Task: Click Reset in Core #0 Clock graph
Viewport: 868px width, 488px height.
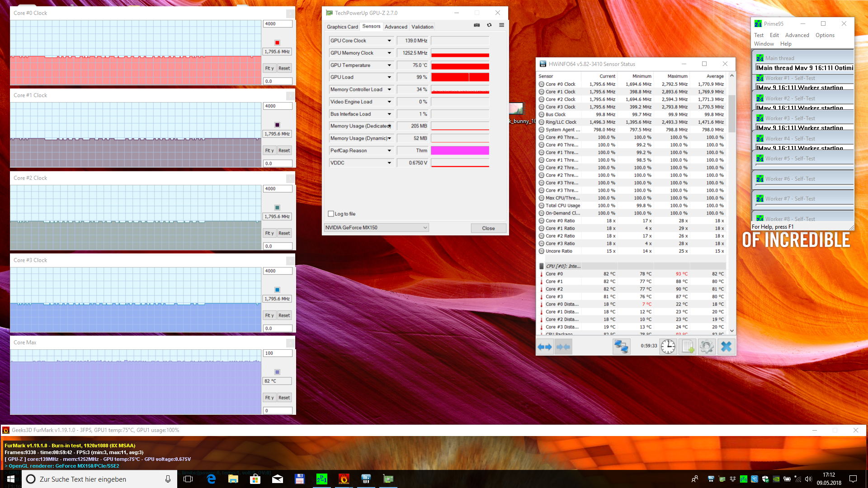Action: pyautogui.click(x=284, y=68)
